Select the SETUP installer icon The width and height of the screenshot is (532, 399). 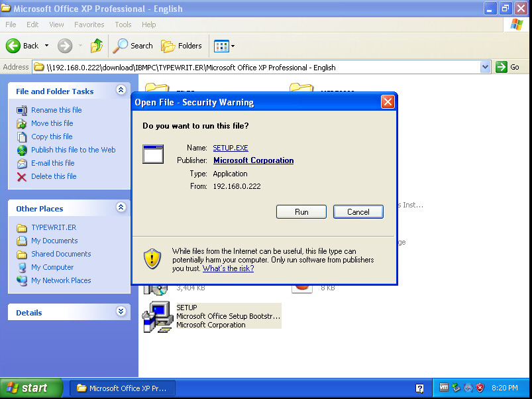tap(157, 317)
